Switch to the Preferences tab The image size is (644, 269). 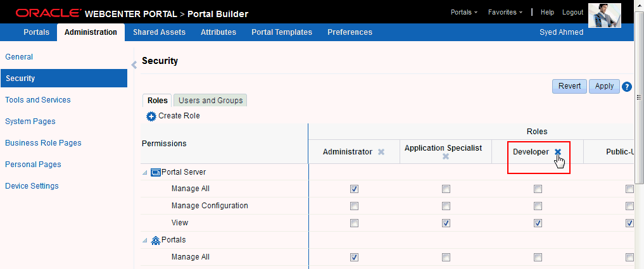click(350, 32)
